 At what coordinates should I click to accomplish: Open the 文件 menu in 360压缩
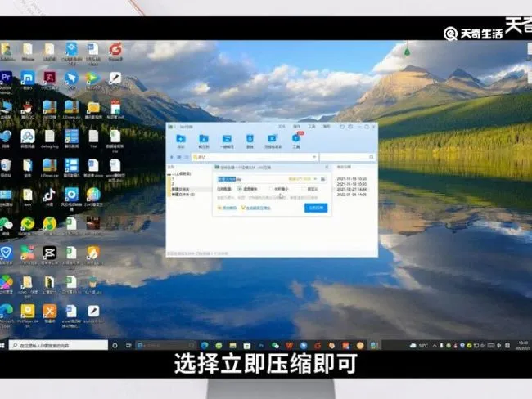tap(282, 127)
